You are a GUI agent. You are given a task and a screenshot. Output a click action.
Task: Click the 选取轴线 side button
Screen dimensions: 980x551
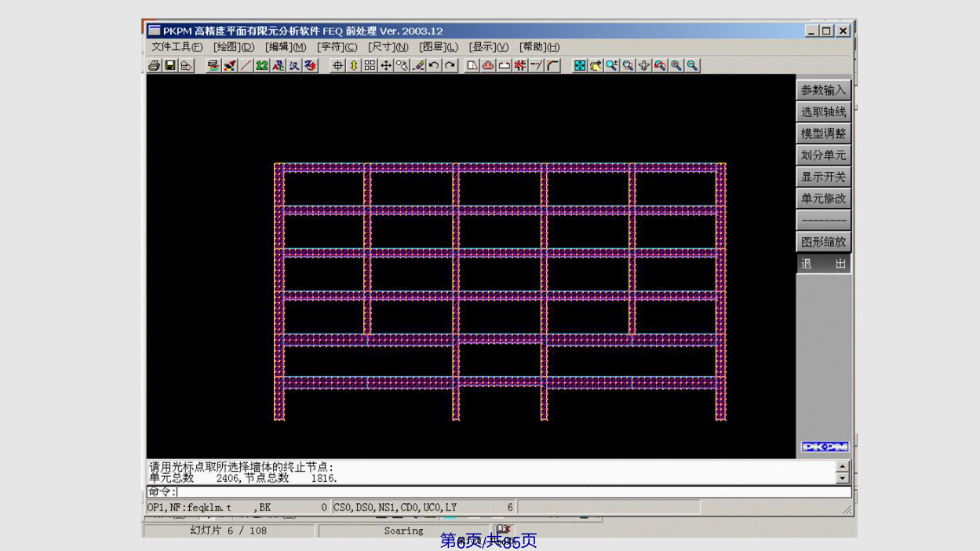[x=823, y=112]
